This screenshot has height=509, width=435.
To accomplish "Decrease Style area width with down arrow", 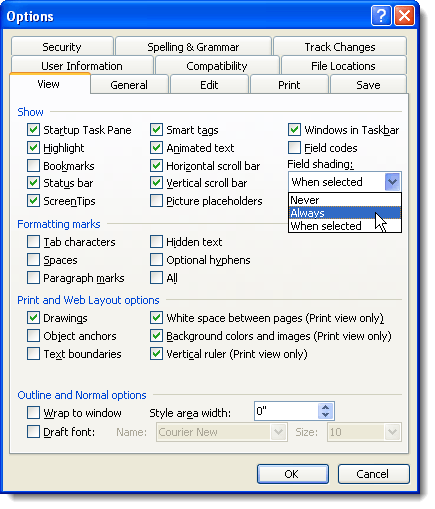I will [x=325, y=415].
